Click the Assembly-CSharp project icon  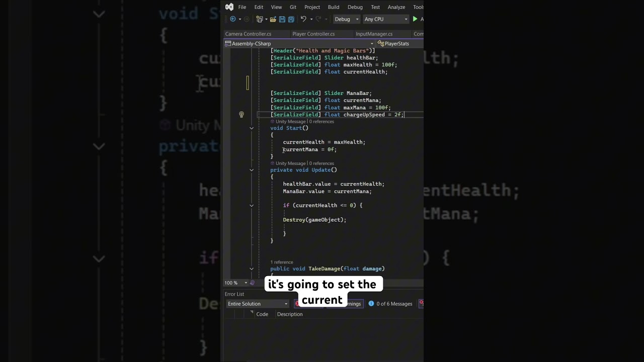[228, 44]
